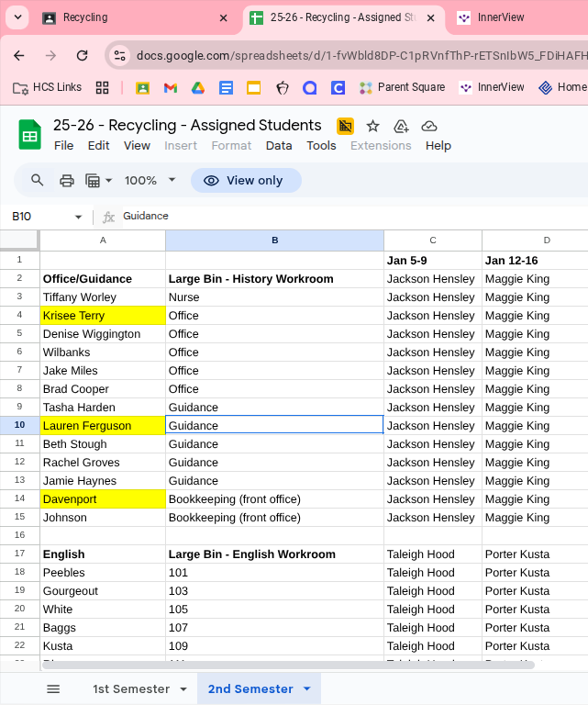Click the search magnifier icon in toolbar
Viewport: 588px width, 705px height.
pos(38,180)
